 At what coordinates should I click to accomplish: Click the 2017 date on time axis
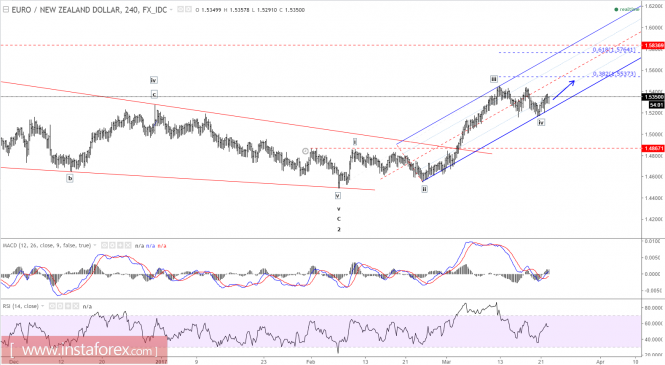(x=161, y=362)
